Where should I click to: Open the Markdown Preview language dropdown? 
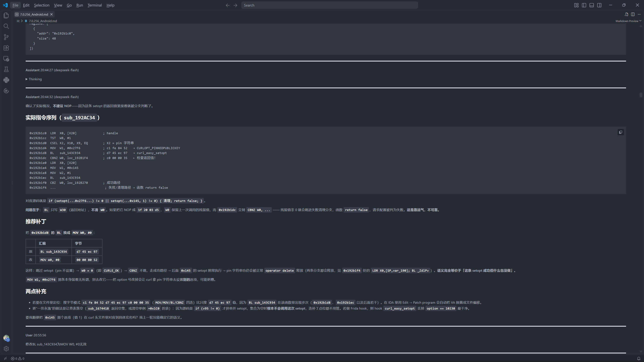(629, 21)
